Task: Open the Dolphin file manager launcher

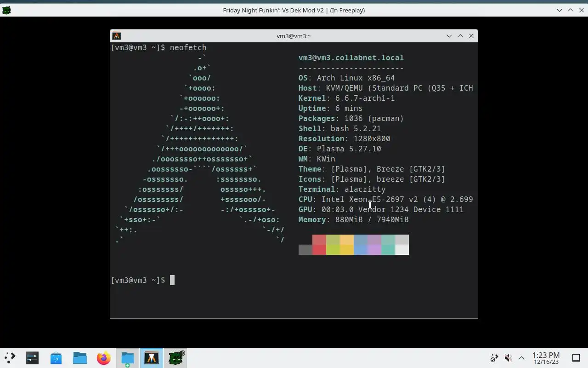Action: point(80,357)
